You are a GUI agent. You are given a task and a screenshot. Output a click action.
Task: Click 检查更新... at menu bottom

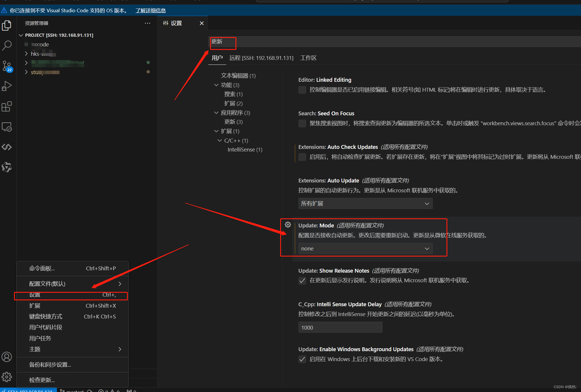click(42, 380)
